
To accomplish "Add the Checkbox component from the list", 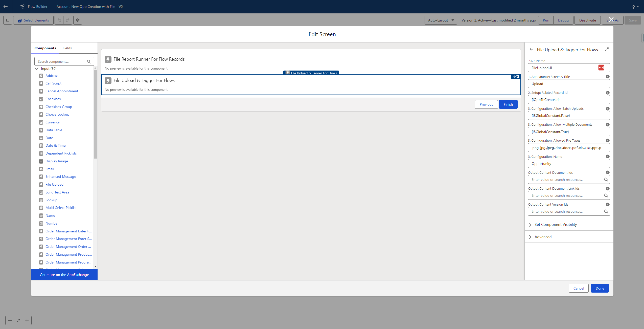I will 53,99.
